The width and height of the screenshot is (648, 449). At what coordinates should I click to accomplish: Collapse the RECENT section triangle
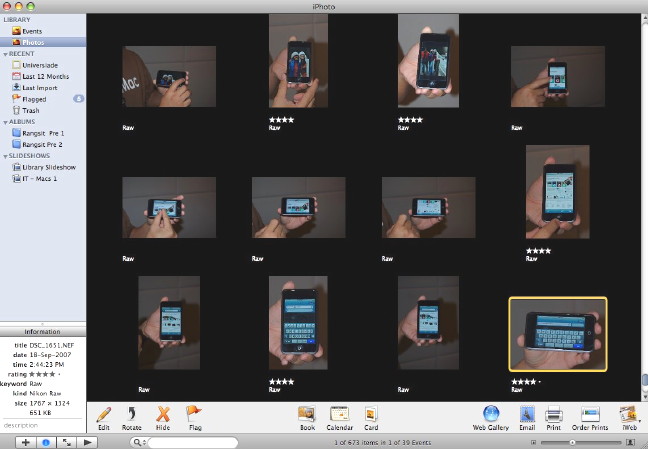pyautogui.click(x=5, y=54)
